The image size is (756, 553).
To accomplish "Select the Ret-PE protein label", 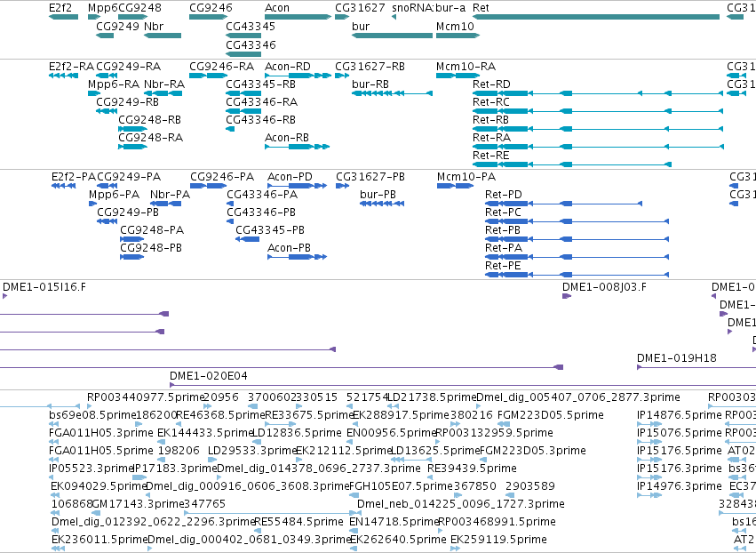I will click(x=503, y=266).
